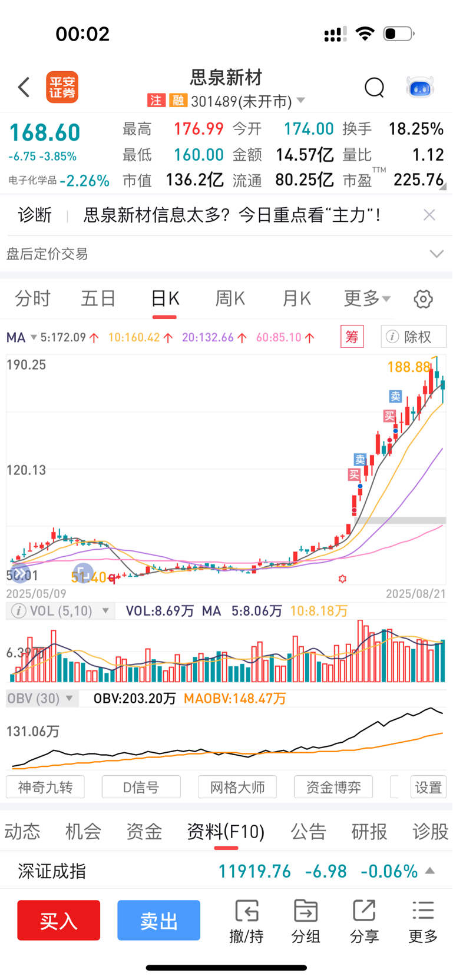Tap the upper 卖 sell marker on chart

[395, 396]
